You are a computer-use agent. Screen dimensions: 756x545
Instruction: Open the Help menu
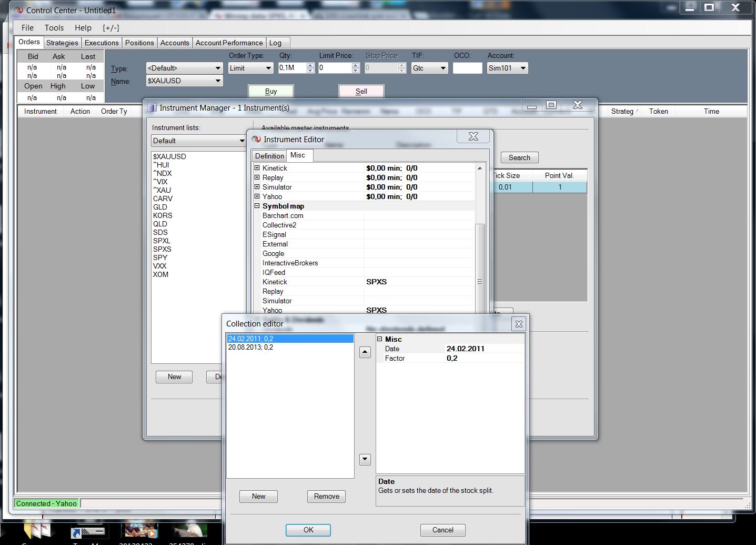point(83,28)
